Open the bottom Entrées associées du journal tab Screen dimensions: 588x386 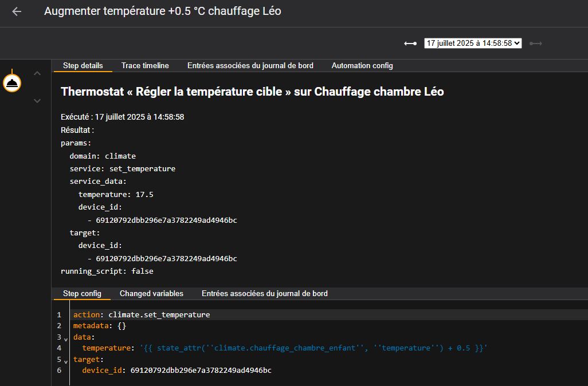tap(264, 294)
